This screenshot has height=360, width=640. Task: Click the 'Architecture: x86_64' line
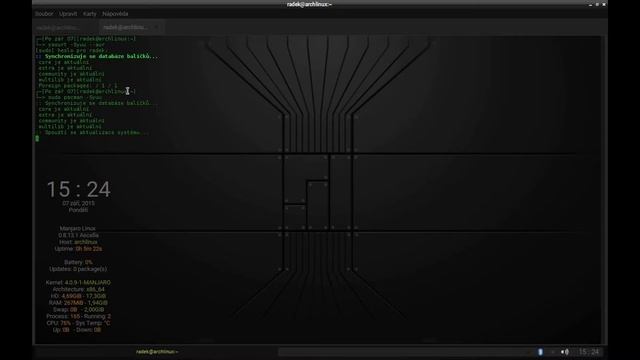pos(78,289)
